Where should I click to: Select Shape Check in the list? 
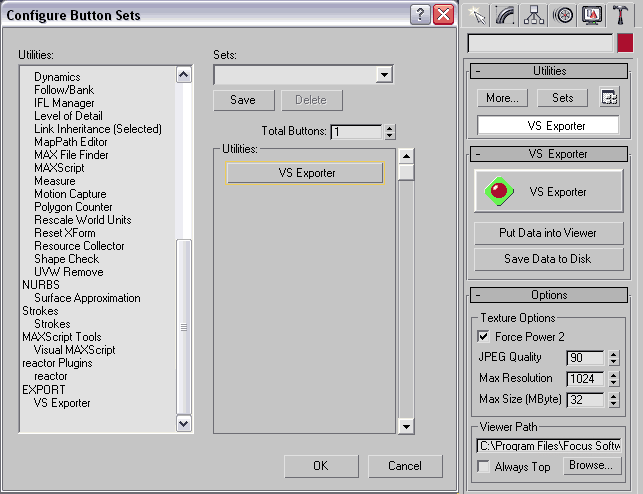coord(66,259)
